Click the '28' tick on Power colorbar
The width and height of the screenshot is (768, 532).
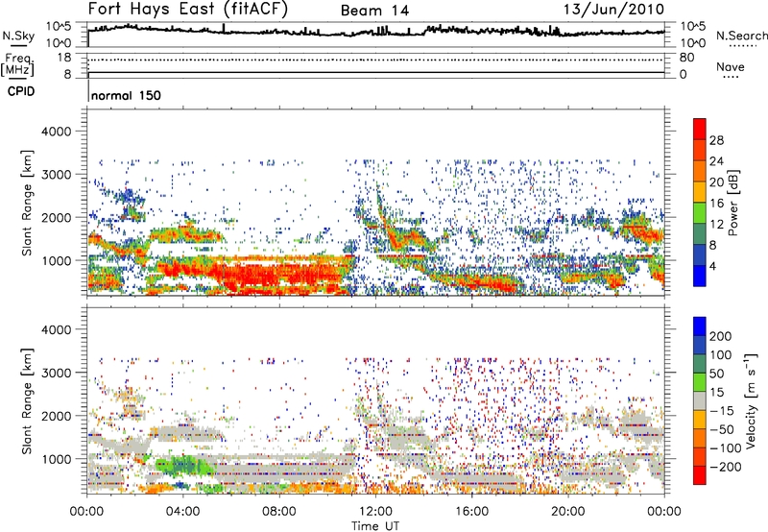click(x=716, y=140)
